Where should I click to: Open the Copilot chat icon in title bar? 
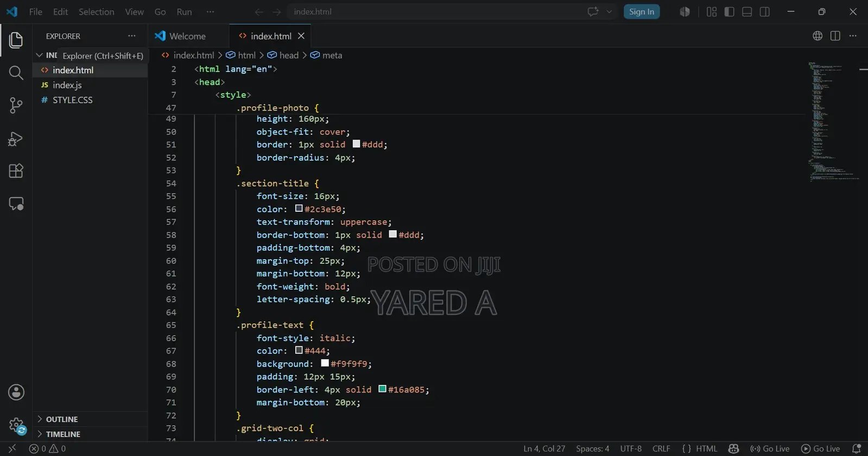tap(593, 11)
